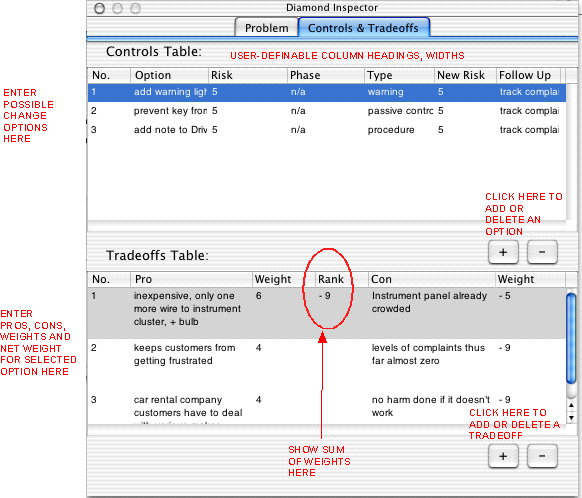Click the blue tradeoffs scrollbar thumb
The image size is (582, 498).
[572, 338]
